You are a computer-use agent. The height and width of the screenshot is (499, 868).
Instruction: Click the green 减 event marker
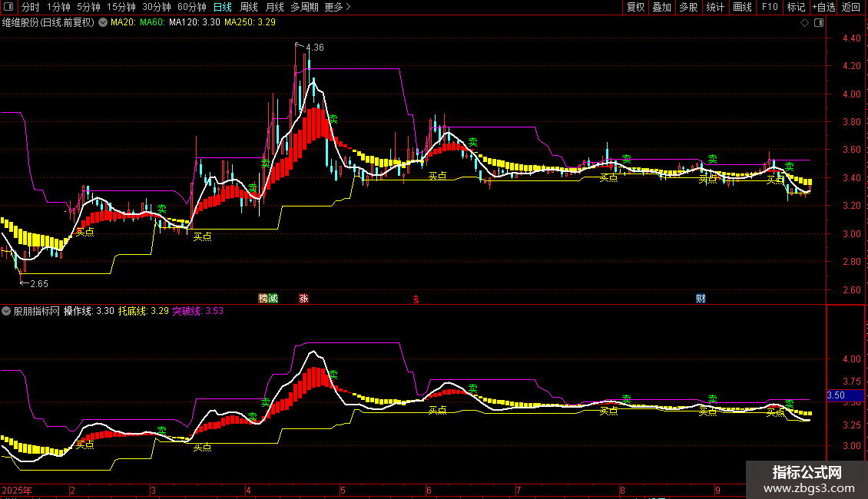[273, 298]
